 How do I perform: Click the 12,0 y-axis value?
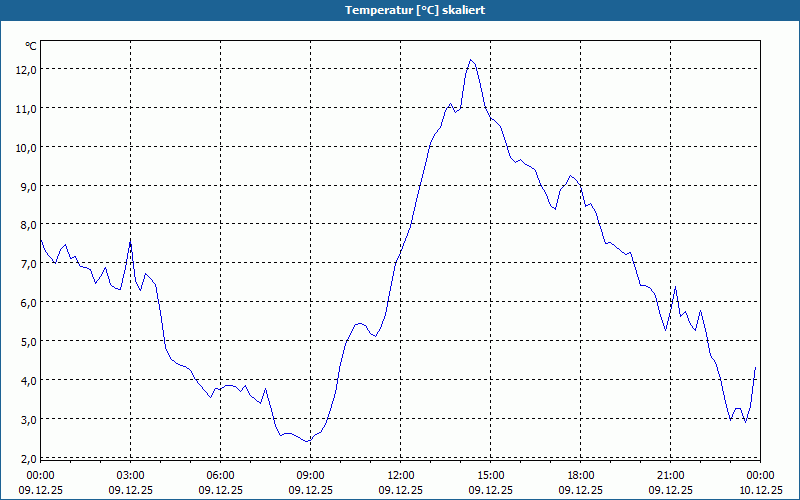click(26, 70)
